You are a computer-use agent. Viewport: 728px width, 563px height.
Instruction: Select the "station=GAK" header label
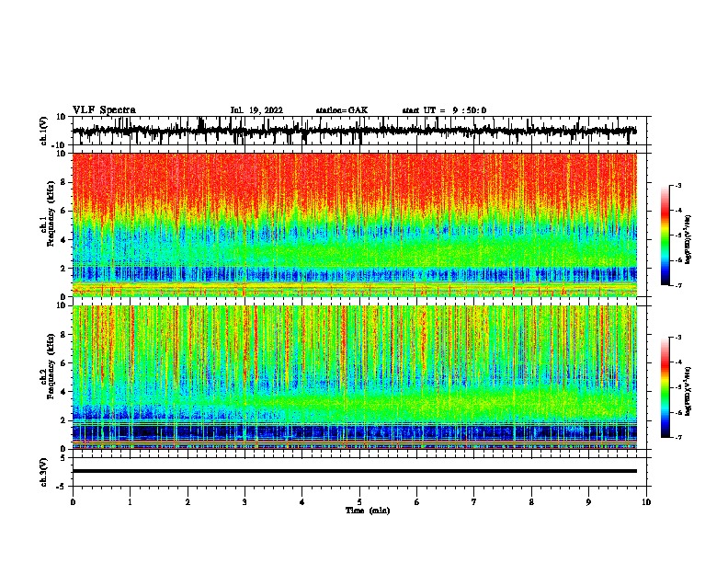pyautogui.click(x=342, y=110)
